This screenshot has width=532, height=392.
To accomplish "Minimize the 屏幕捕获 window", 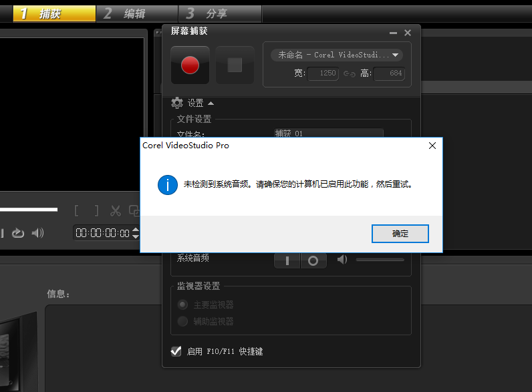I will [393, 33].
